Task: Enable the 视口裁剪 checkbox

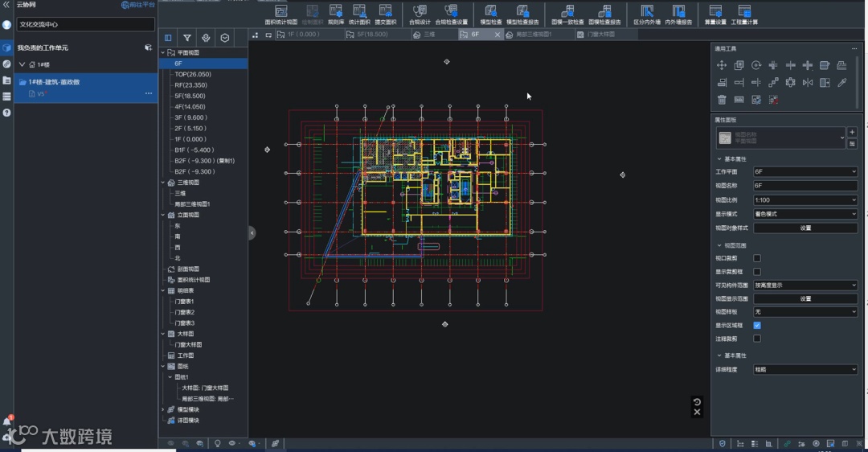Action: point(757,258)
